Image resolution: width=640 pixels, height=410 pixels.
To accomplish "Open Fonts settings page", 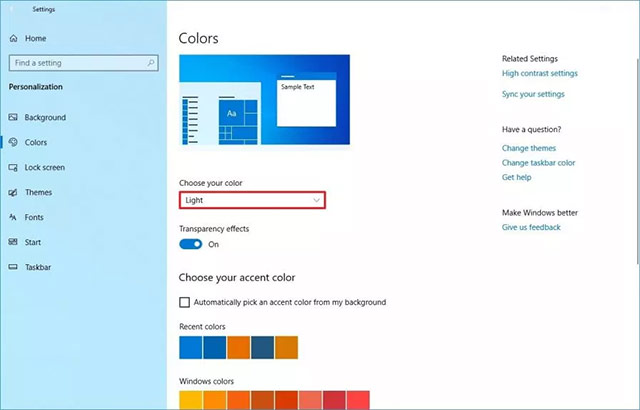I will pos(34,217).
